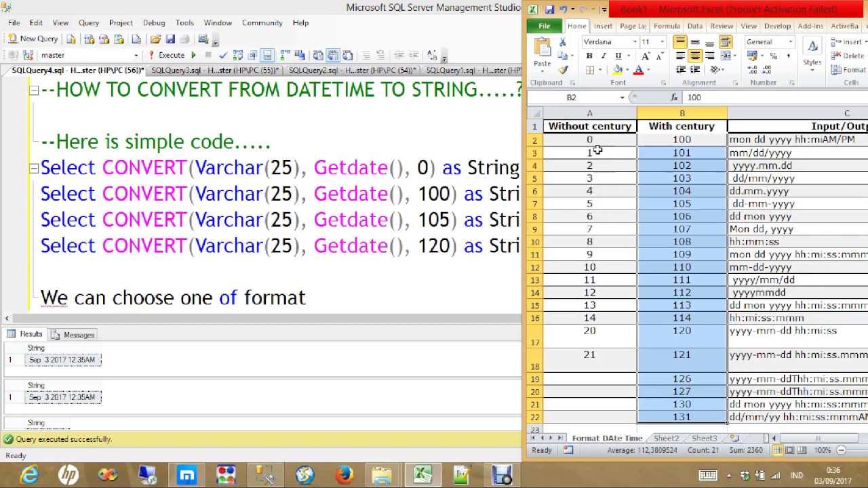Collapse the Select CONVERT code block
The height and width of the screenshot is (488, 868).
click(33, 168)
